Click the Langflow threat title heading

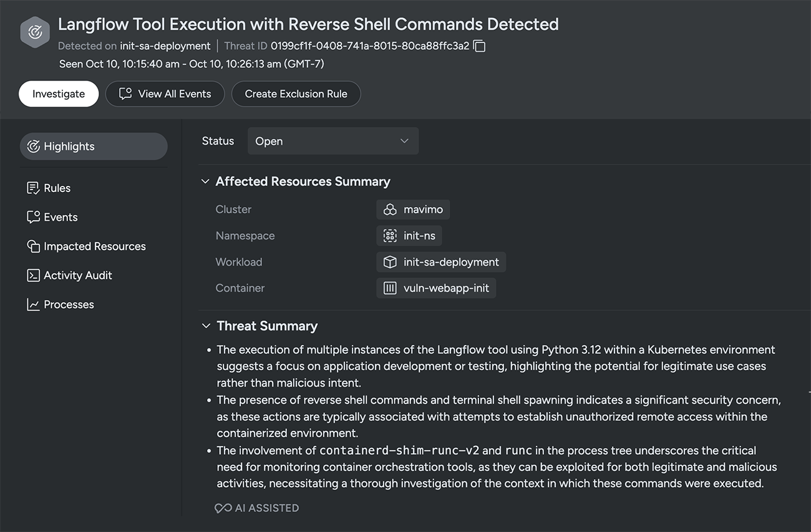point(308,24)
